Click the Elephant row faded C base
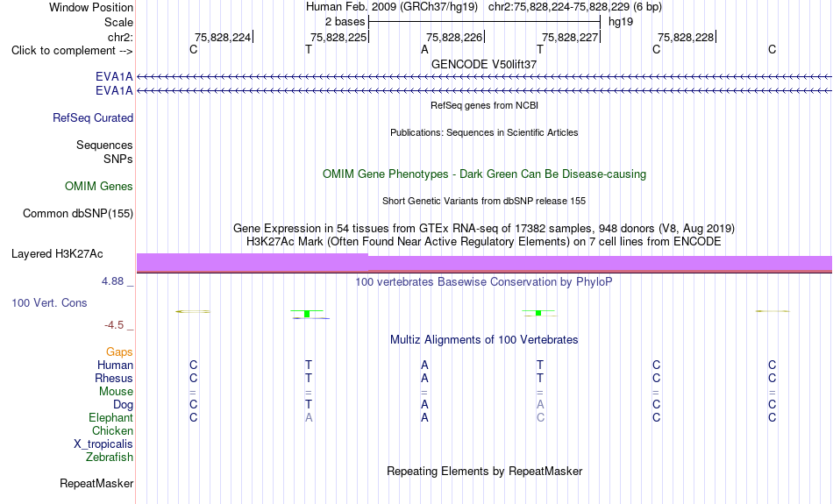This screenshot has width=833, height=504. 540,418
